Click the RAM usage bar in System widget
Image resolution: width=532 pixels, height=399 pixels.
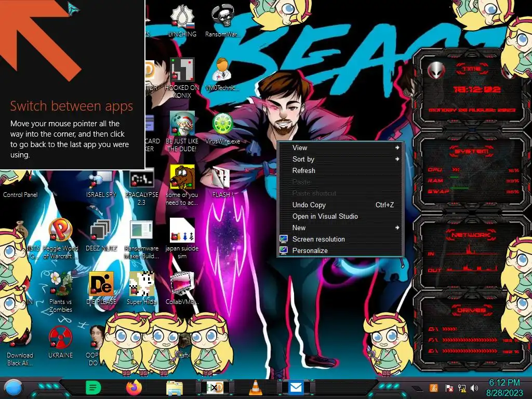pyautogui.click(x=455, y=177)
